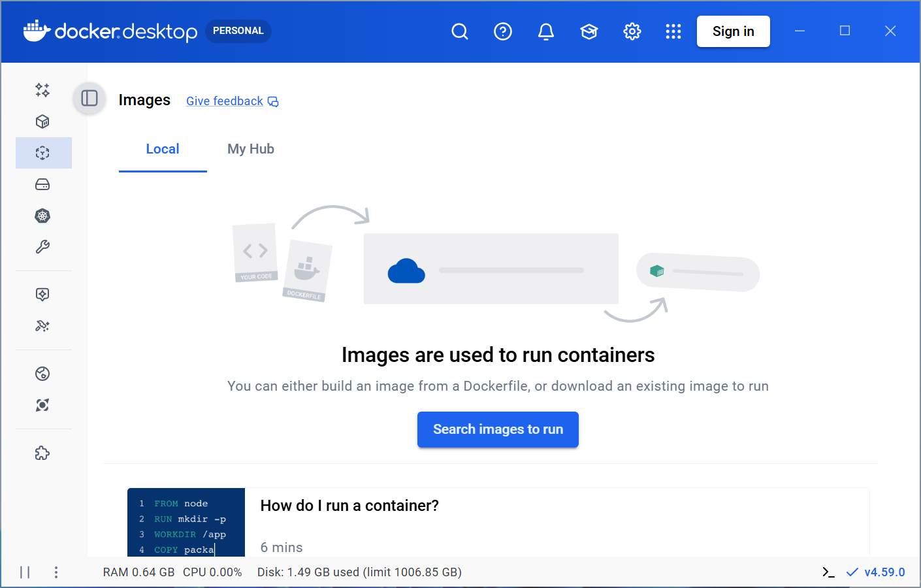Select the Local images tab
Viewport: 921px width, 588px height.
pyautogui.click(x=162, y=149)
